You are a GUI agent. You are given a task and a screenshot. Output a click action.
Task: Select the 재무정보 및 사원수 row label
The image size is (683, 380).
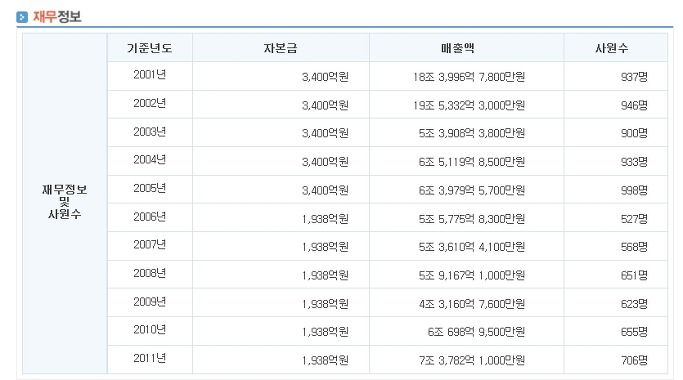click(x=64, y=202)
